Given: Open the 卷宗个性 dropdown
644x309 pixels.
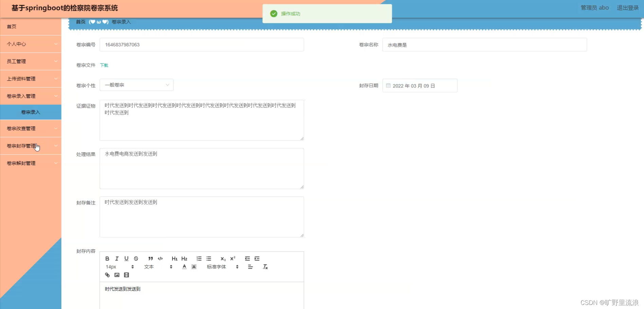Looking at the screenshot, I should click(136, 85).
